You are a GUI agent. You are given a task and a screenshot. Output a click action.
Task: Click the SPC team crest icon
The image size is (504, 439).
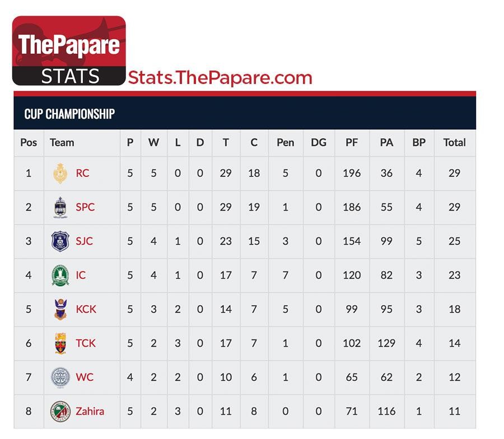60,207
